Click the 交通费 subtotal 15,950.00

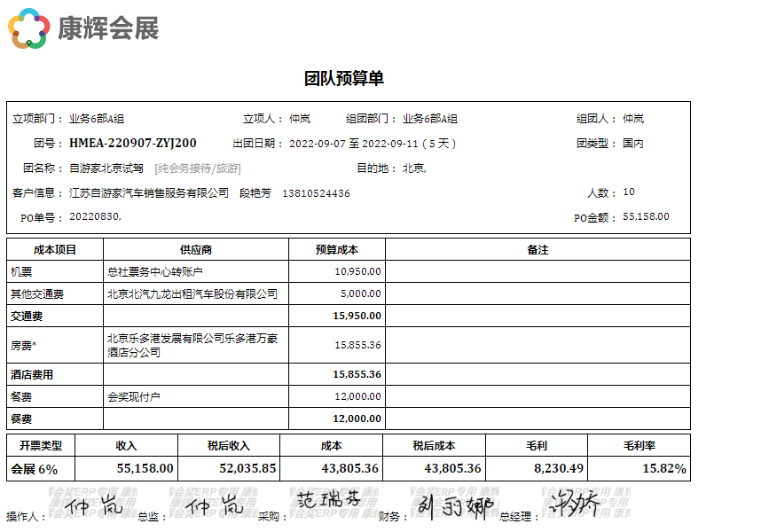[357, 316]
